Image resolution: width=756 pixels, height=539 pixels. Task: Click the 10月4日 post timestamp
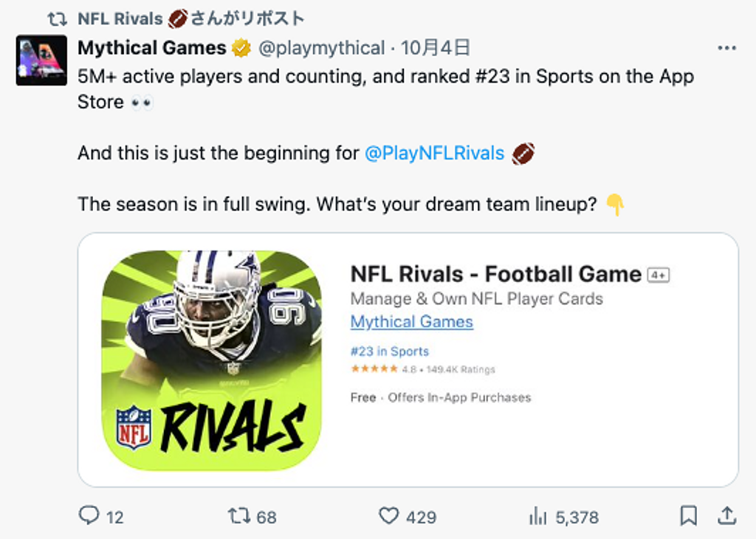[x=436, y=49]
